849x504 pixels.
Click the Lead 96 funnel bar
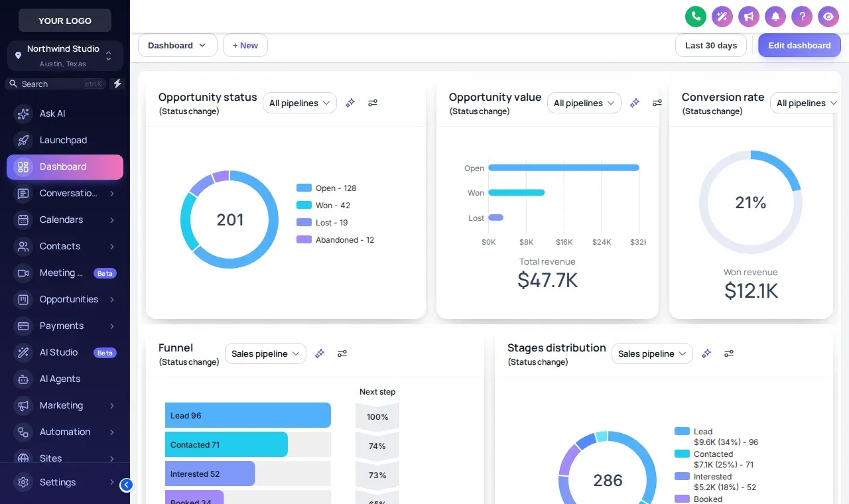pos(248,415)
